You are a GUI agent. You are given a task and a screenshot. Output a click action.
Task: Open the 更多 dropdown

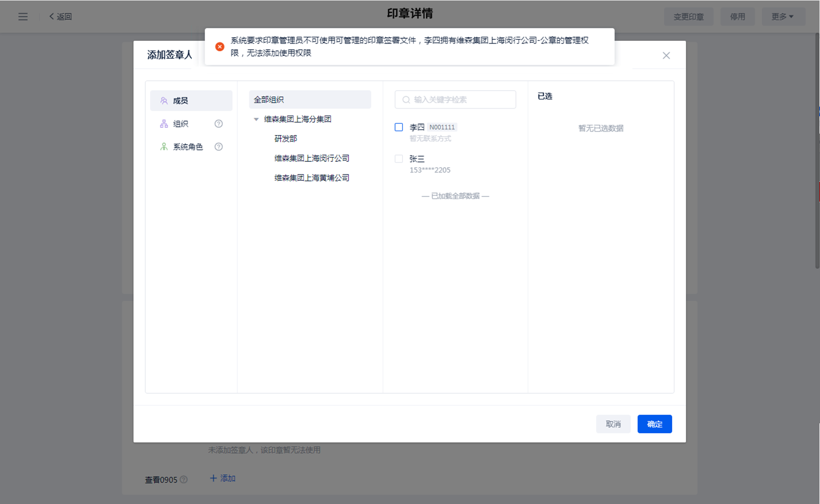coord(783,17)
